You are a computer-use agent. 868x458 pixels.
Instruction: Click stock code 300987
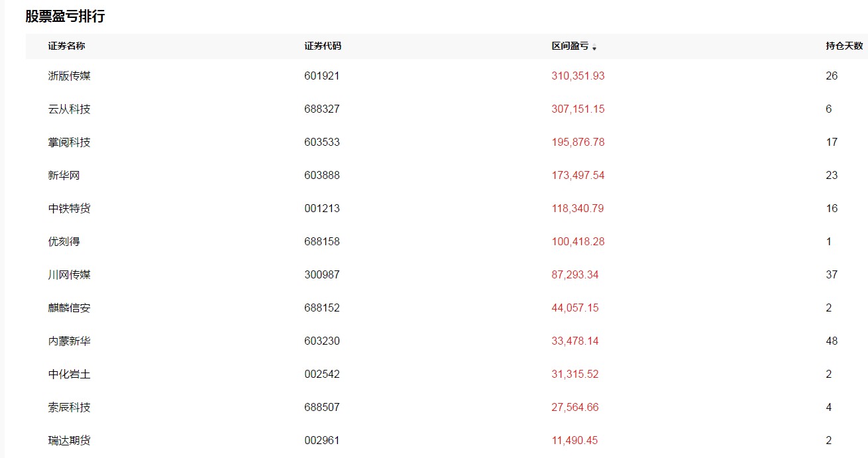tap(322, 274)
